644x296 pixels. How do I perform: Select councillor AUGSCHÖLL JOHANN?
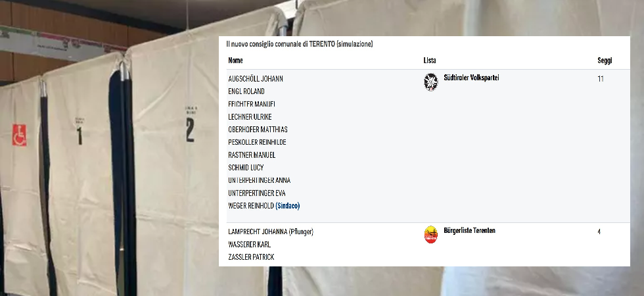click(x=256, y=78)
